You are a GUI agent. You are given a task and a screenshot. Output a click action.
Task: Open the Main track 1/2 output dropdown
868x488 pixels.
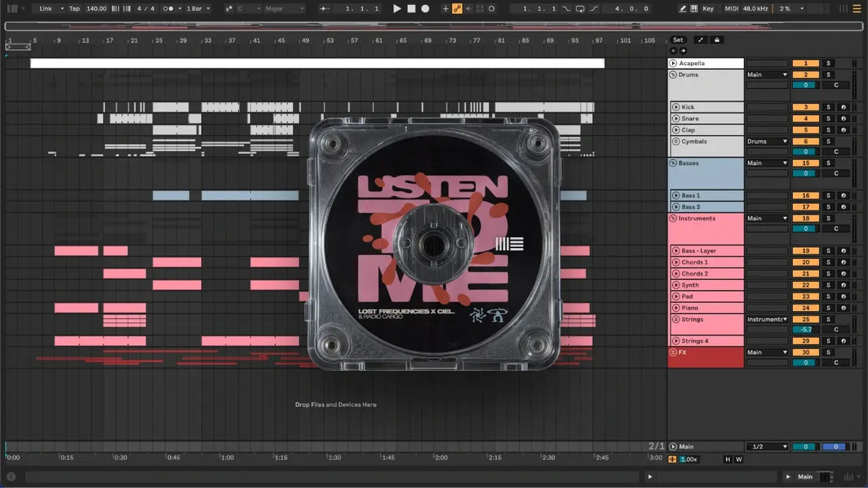coord(767,447)
